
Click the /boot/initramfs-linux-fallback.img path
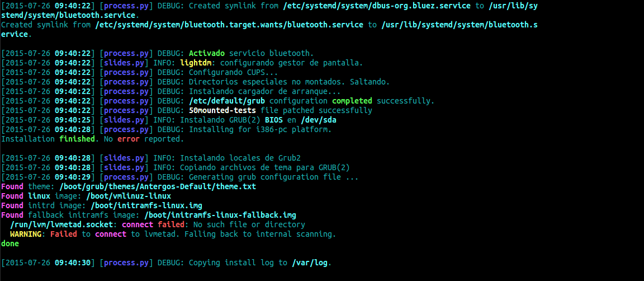click(220, 215)
